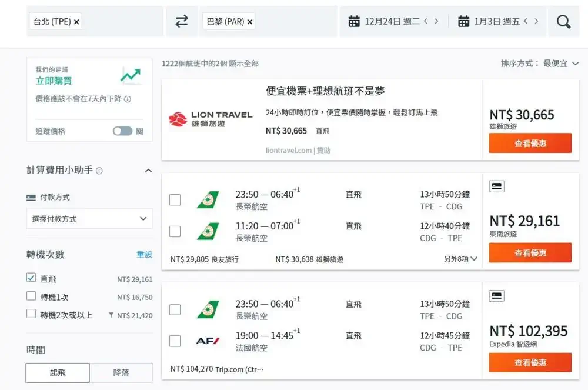Viewport: 588px width, 390px height.
Task: Go to previous day for 12月24日 departure
Action: click(426, 21)
